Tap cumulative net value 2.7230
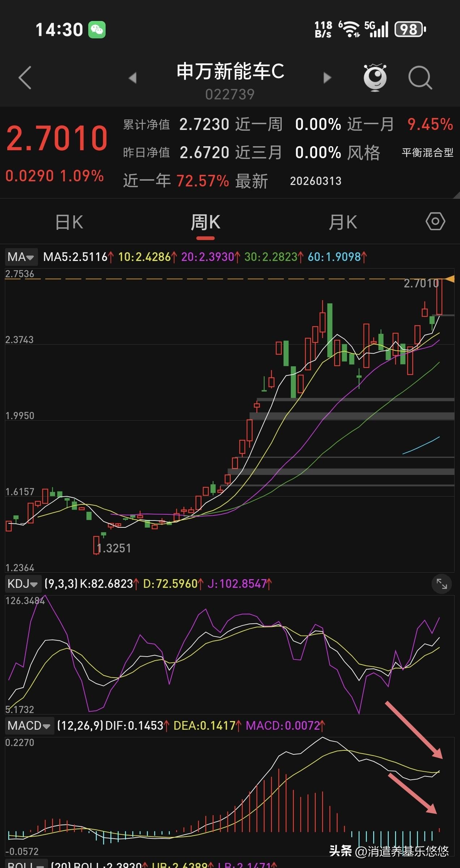 204,125
